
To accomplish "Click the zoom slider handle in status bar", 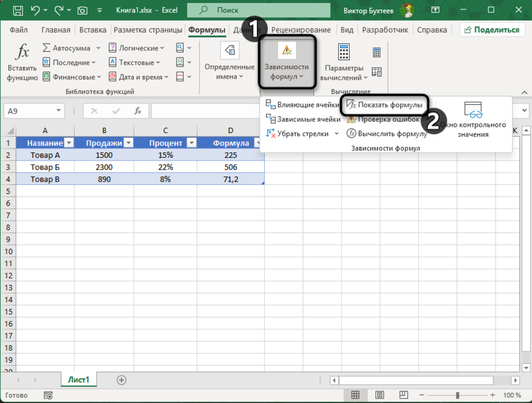I will [x=457, y=395].
